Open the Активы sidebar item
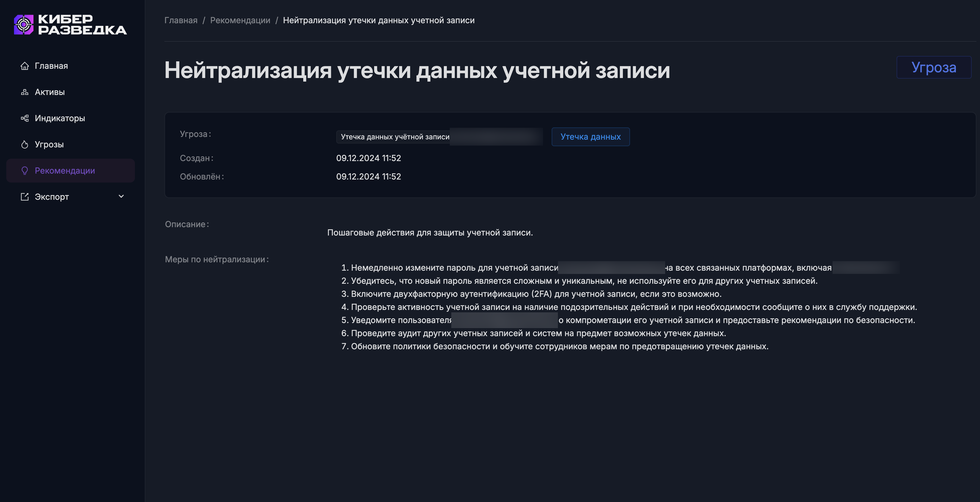 coord(70,92)
